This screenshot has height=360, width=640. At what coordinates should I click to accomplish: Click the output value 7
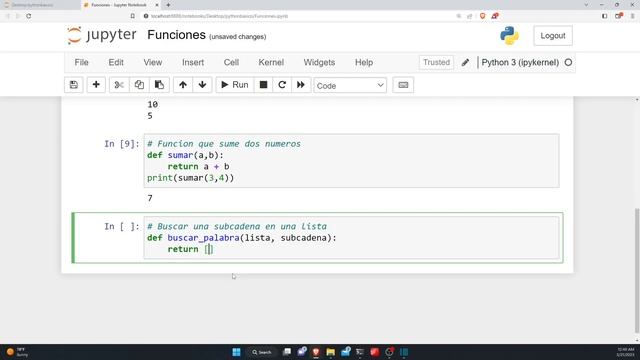(x=150, y=198)
